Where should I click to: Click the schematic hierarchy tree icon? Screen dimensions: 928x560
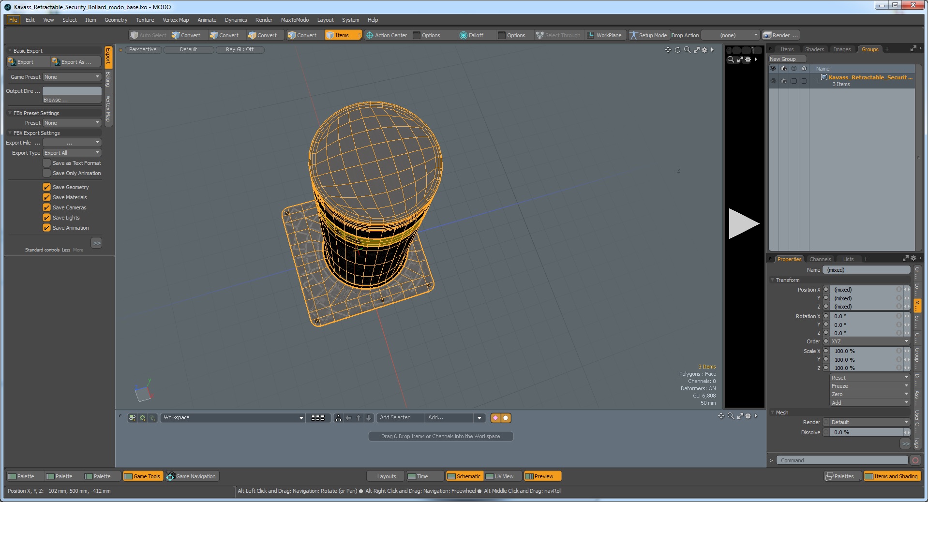pos(338,418)
